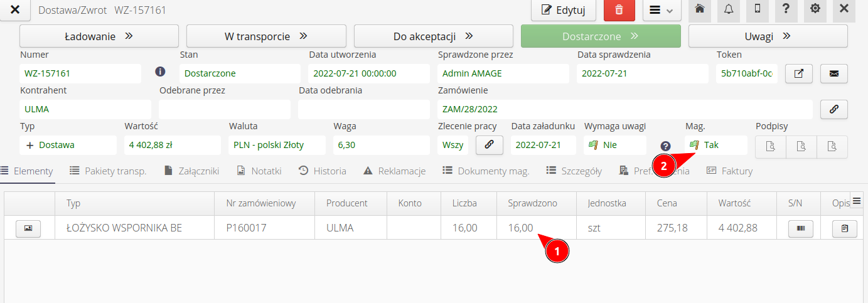Click the mobile device icon
This screenshot has width=868, height=303.
coord(758,9)
